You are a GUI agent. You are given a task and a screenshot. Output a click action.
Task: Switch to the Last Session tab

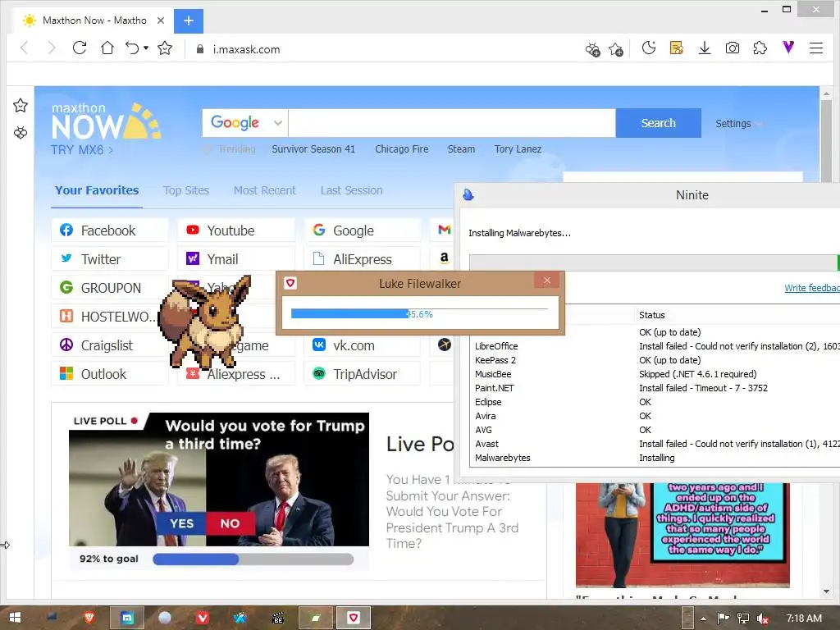[351, 190]
